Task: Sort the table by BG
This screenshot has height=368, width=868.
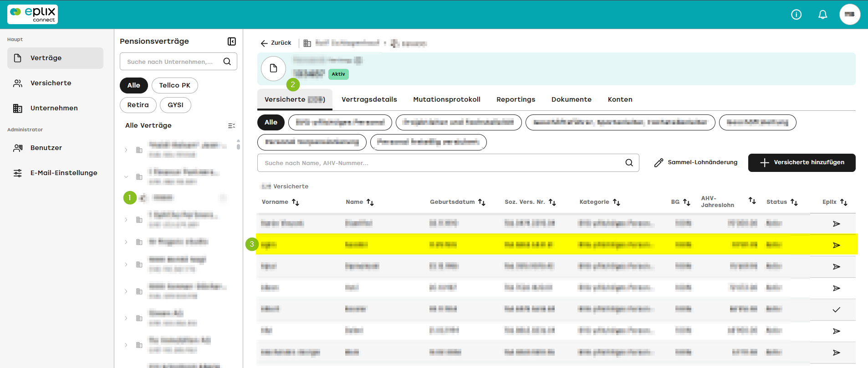Action: pyautogui.click(x=687, y=202)
